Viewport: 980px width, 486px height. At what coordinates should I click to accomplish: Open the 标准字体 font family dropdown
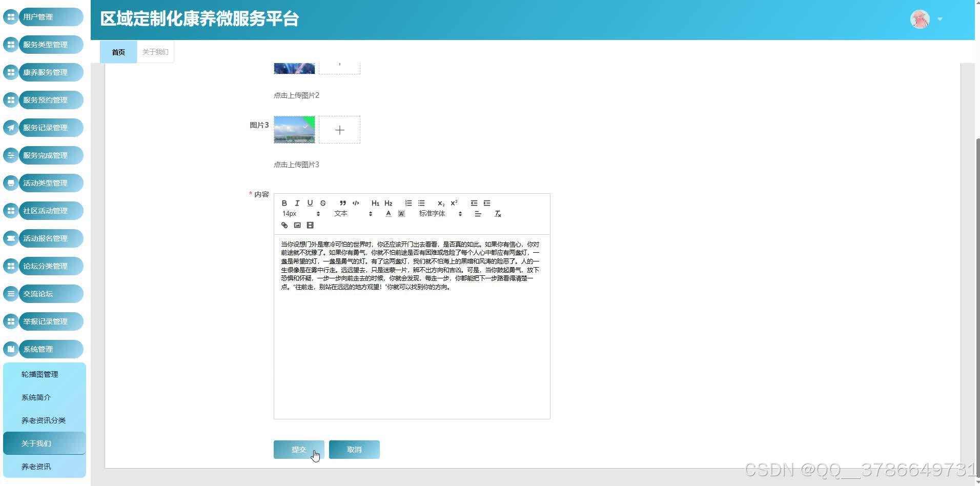(441, 214)
